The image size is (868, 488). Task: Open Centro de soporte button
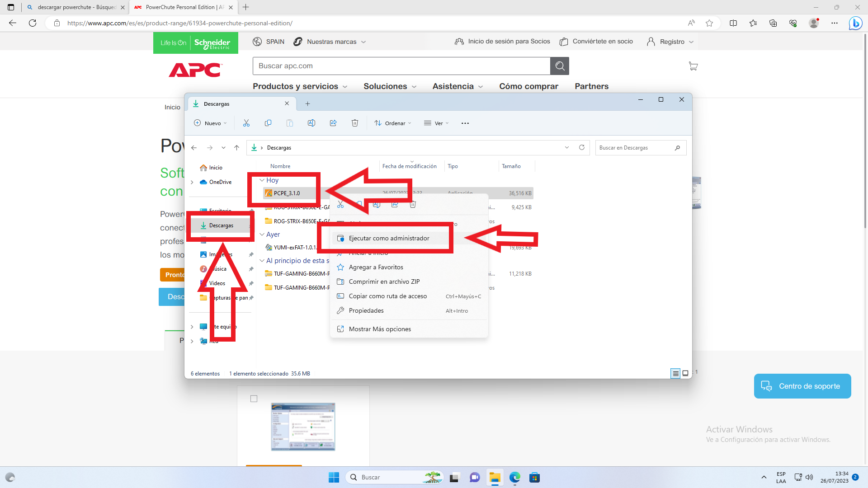pos(802,386)
